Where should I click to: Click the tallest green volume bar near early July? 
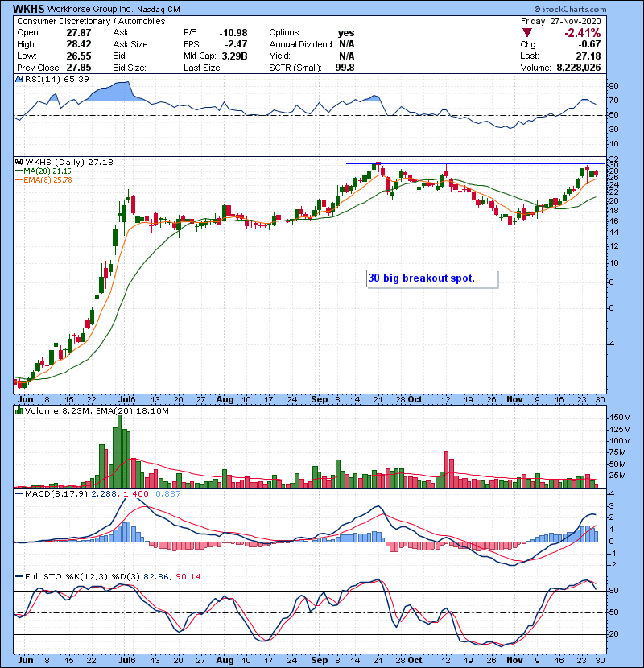coord(119,452)
